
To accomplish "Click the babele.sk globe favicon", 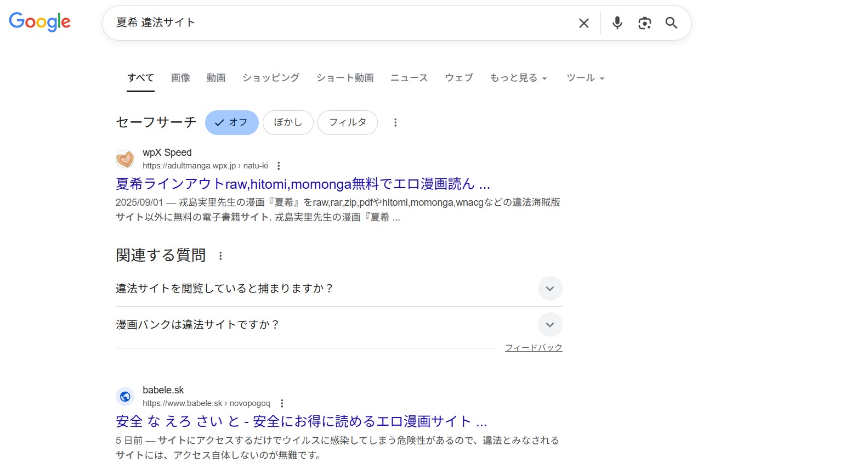I will 125,396.
